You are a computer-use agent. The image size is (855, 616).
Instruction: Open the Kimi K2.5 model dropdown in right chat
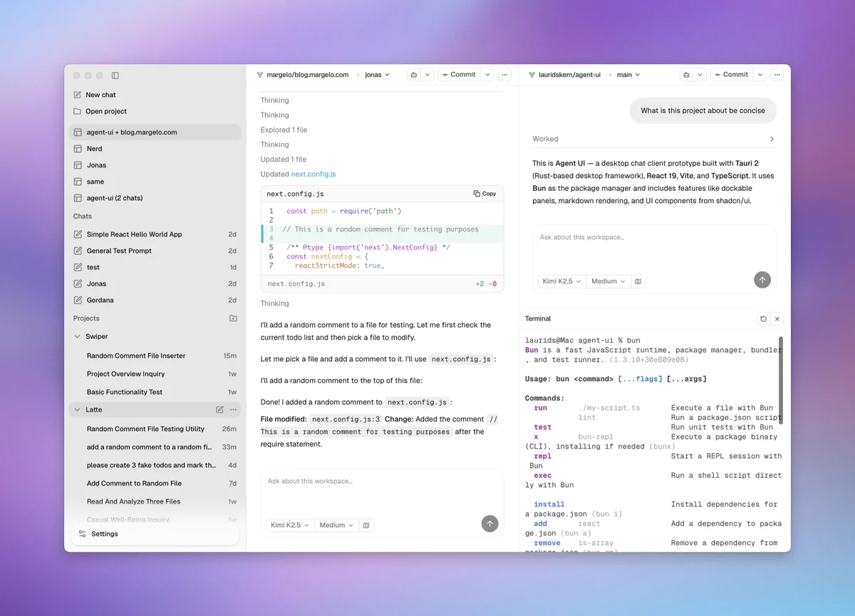(562, 281)
